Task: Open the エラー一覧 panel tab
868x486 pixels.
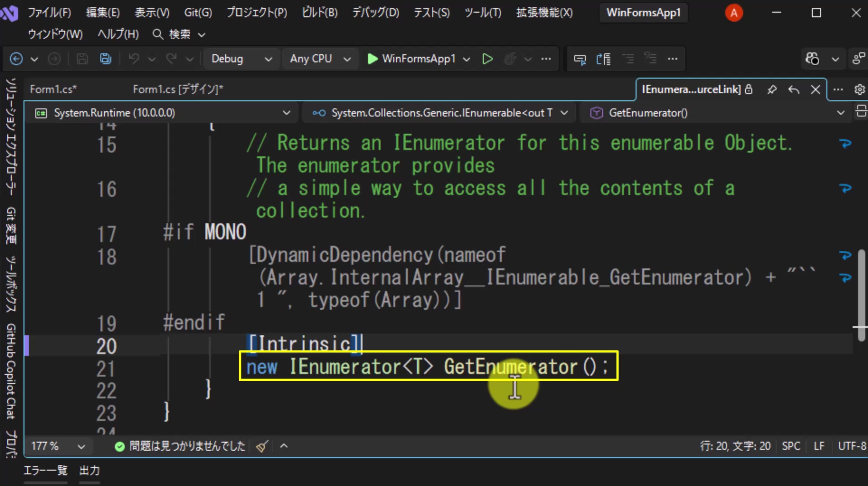Action: click(x=45, y=471)
